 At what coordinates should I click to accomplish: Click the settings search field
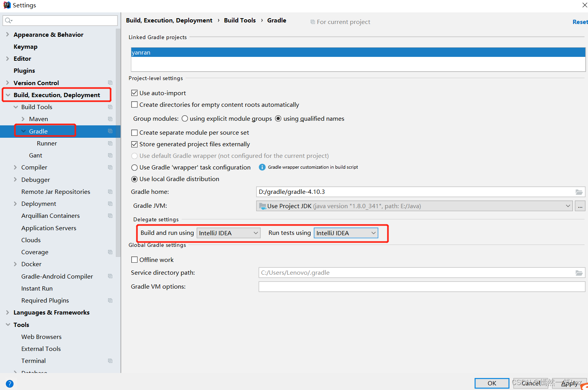click(60, 21)
